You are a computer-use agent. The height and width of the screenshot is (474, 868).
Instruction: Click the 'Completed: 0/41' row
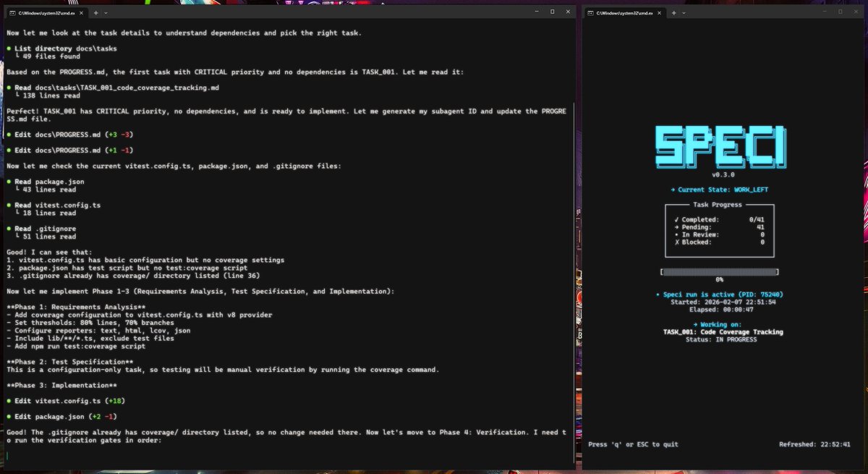coord(720,219)
